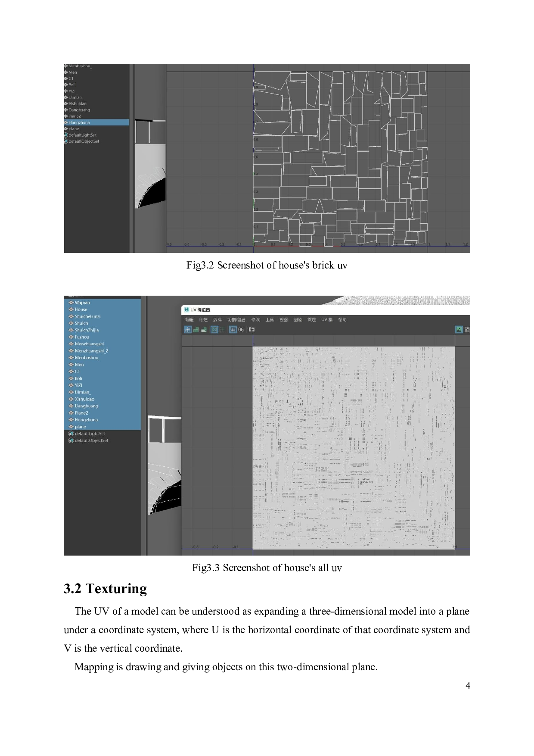Click the UV distortion display icon
This screenshot has width=534, height=756.
204,330
